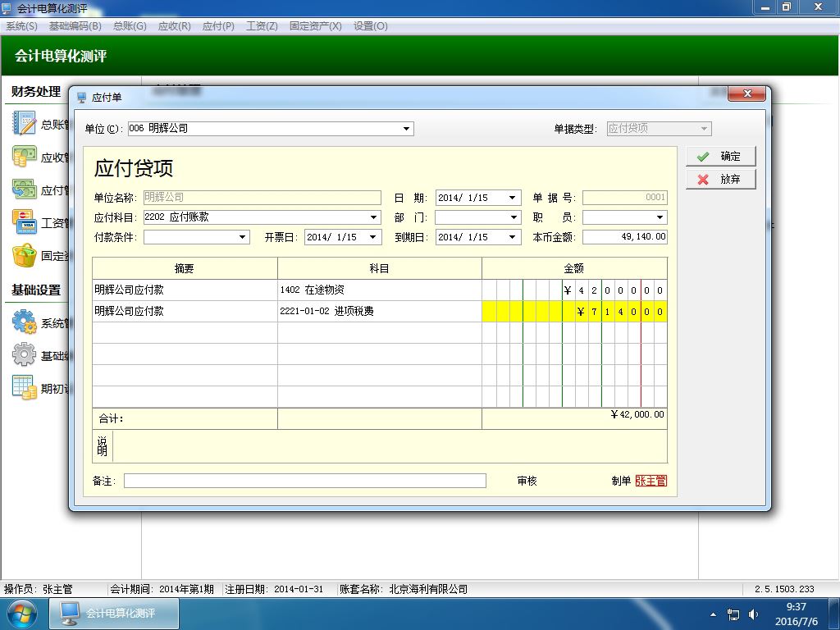Image resolution: width=840 pixels, height=630 pixels.
Task: Expand the 到期日 due date dropdown
Action: [512, 237]
